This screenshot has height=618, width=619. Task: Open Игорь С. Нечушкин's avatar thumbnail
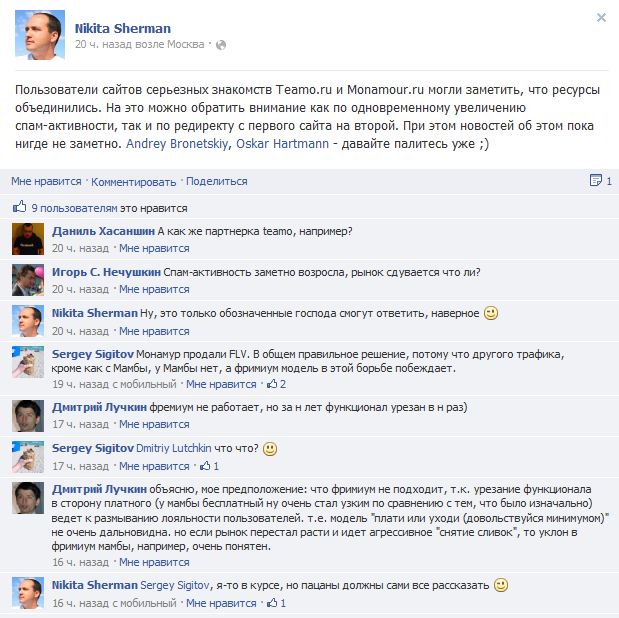point(28,280)
